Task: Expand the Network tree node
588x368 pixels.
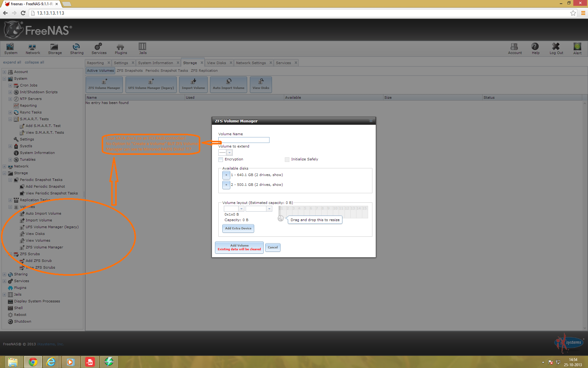Action: [x=5, y=166]
